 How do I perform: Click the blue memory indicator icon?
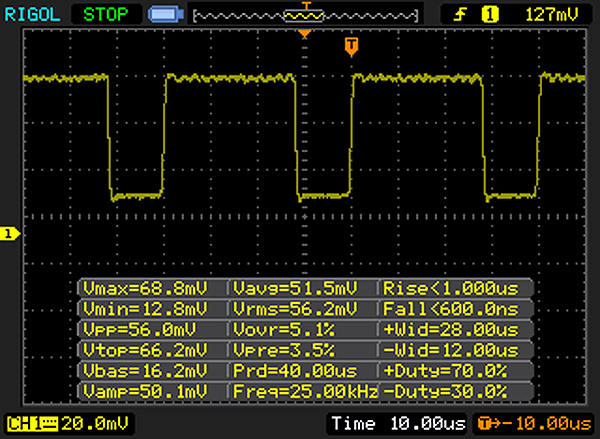coord(161,14)
